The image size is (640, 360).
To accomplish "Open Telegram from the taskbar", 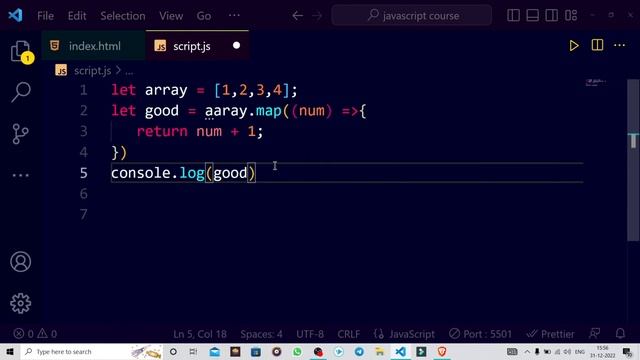I will point(359,351).
